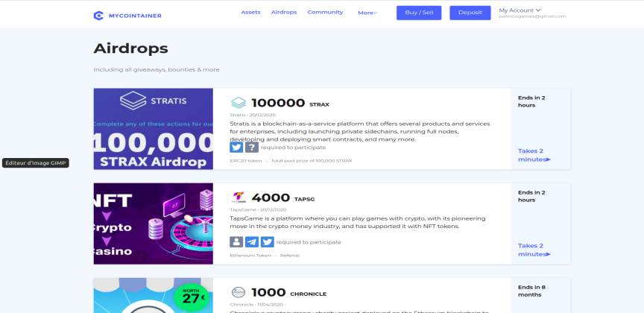
Task: Click the Twitter icon in TapsGame airdrop
Action: (x=268, y=242)
